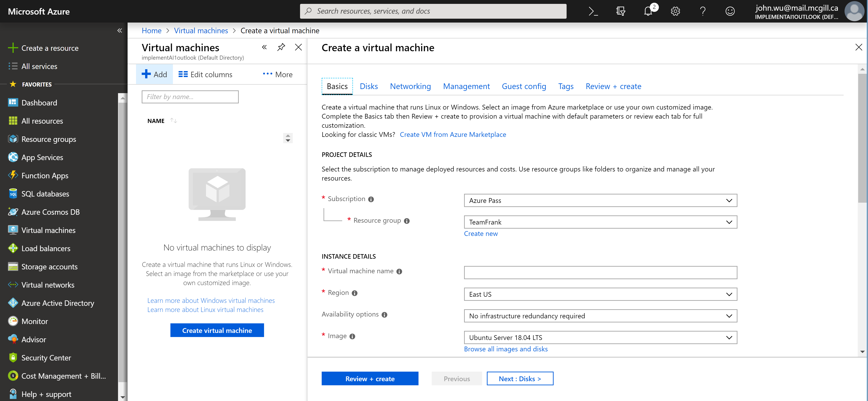Open Azure Cosmos DB from sidebar
This screenshot has width=868, height=401.
[x=50, y=212]
